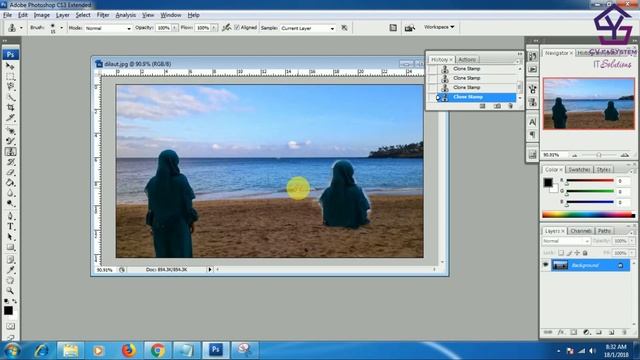Switch to the Paths tab
Image resolution: width=640 pixels, height=360 pixels.
pos(604,231)
